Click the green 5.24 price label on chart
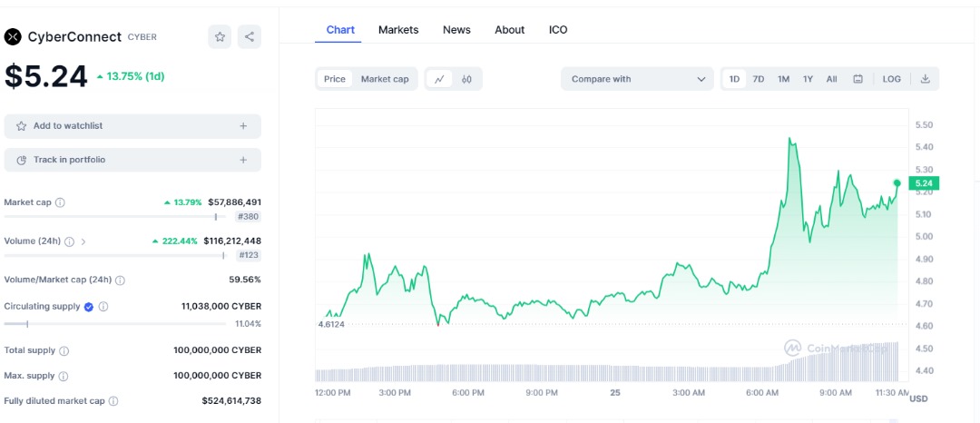Image resolution: width=980 pixels, height=423 pixels. (925, 183)
